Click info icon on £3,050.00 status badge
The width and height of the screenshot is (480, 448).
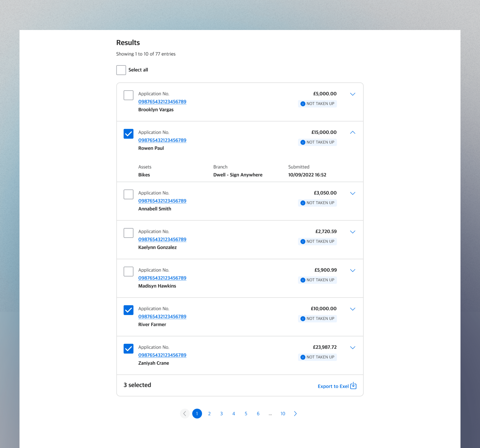coord(303,203)
